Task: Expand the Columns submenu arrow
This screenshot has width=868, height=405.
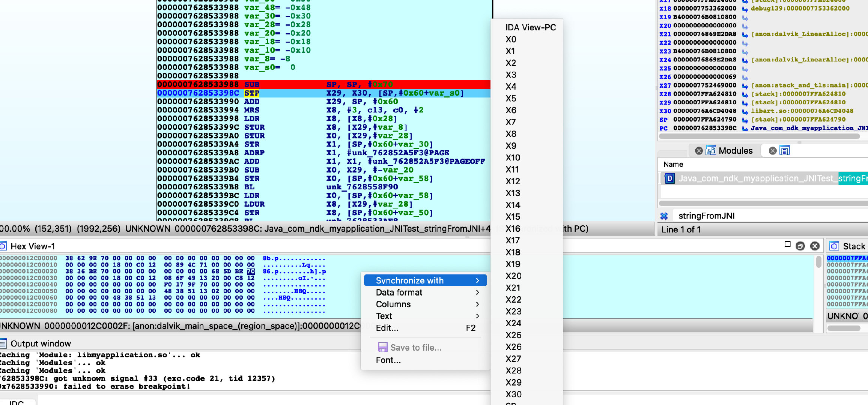Action: coord(477,304)
